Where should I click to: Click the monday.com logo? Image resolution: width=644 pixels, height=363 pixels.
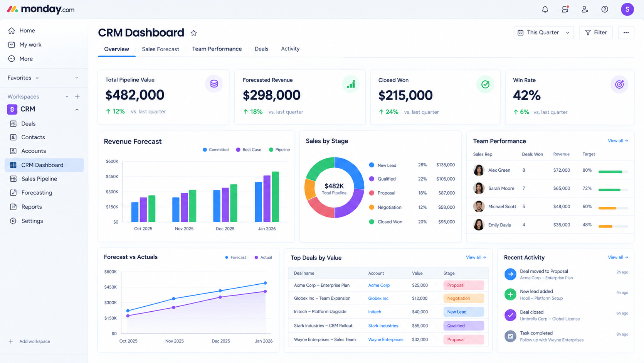[41, 9]
